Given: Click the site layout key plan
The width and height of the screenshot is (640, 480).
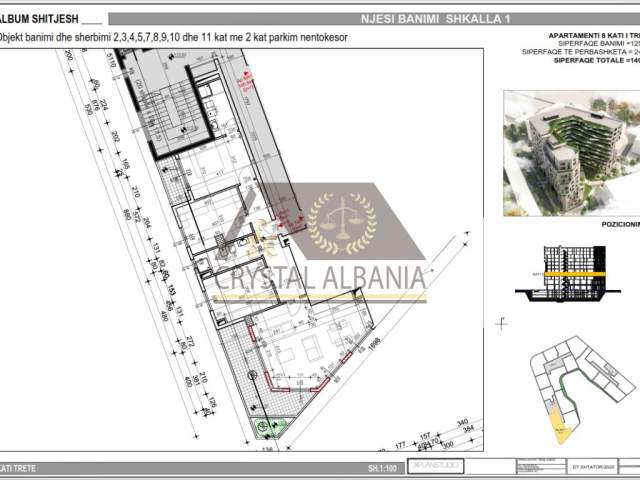Looking at the screenshot, I should coord(583,390).
